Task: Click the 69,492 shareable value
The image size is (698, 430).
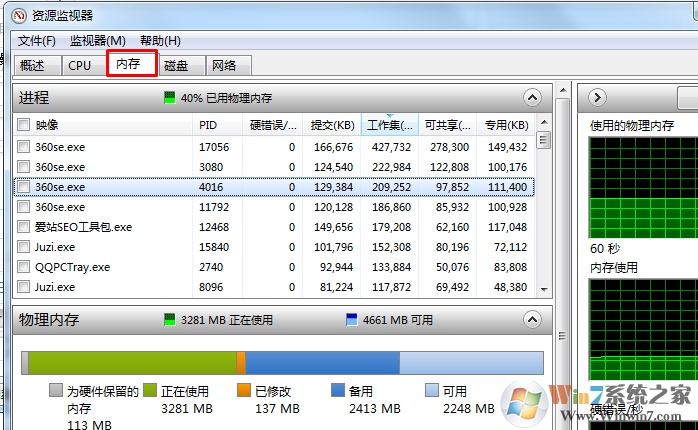Action: tap(452, 287)
